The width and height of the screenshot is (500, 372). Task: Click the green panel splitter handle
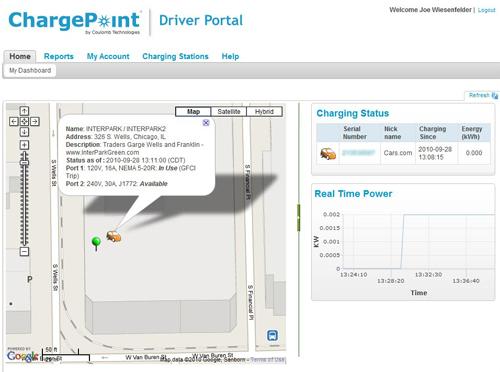298,218
